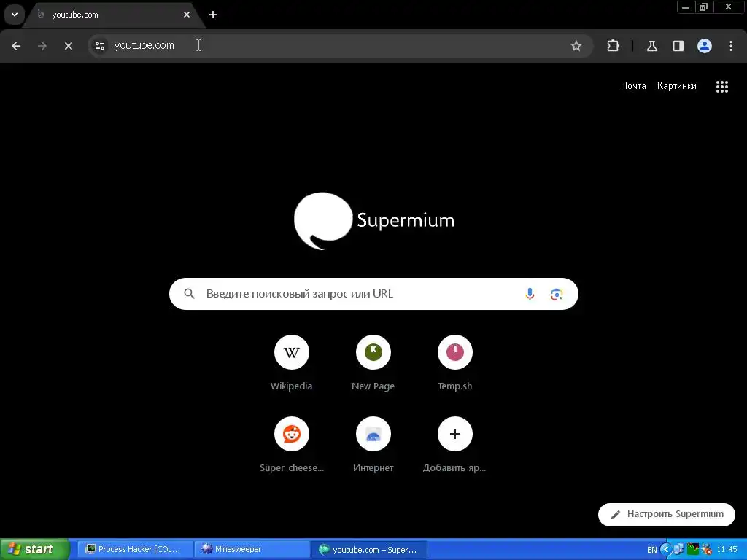Search by image with the lens icon
The width and height of the screenshot is (747, 560).
tap(557, 295)
